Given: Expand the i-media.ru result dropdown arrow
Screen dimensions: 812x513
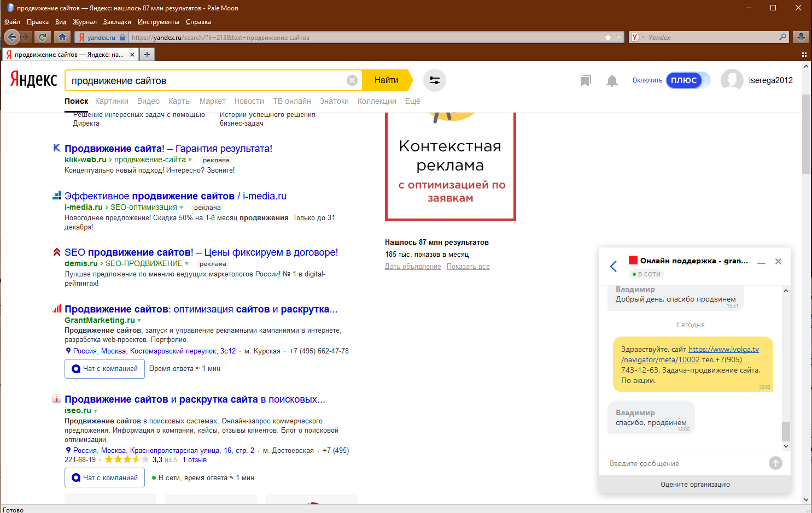Looking at the screenshot, I should (x=182, y=208).
